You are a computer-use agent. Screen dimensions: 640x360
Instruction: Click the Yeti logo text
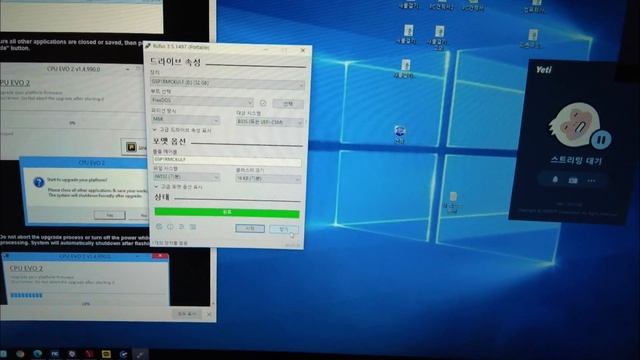tap(544, 70)
